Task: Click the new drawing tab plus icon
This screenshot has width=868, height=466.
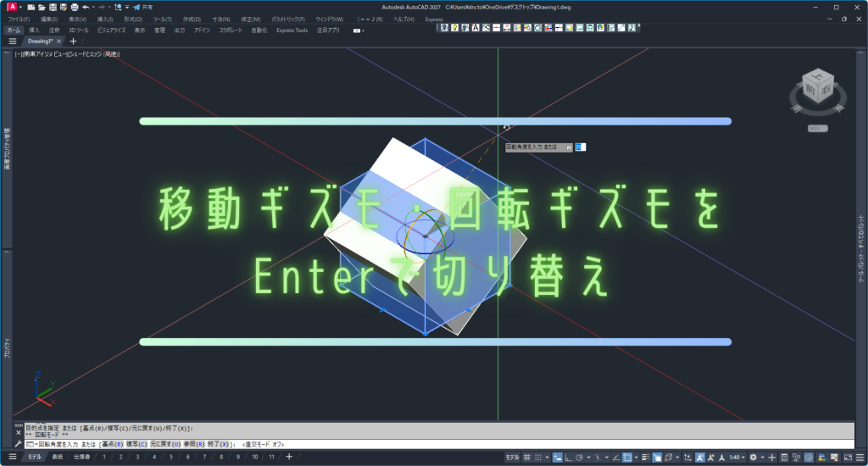Action: (x=73, y=41)
